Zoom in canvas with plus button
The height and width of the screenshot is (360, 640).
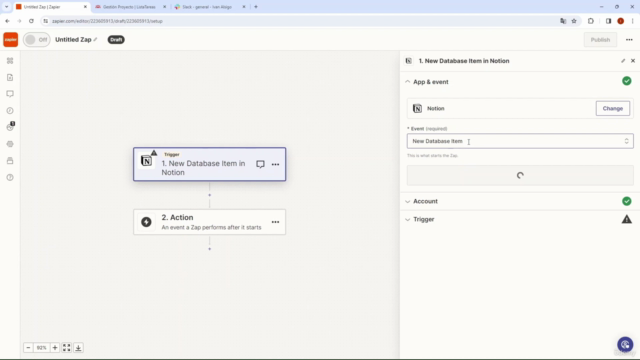click(55, 348)
